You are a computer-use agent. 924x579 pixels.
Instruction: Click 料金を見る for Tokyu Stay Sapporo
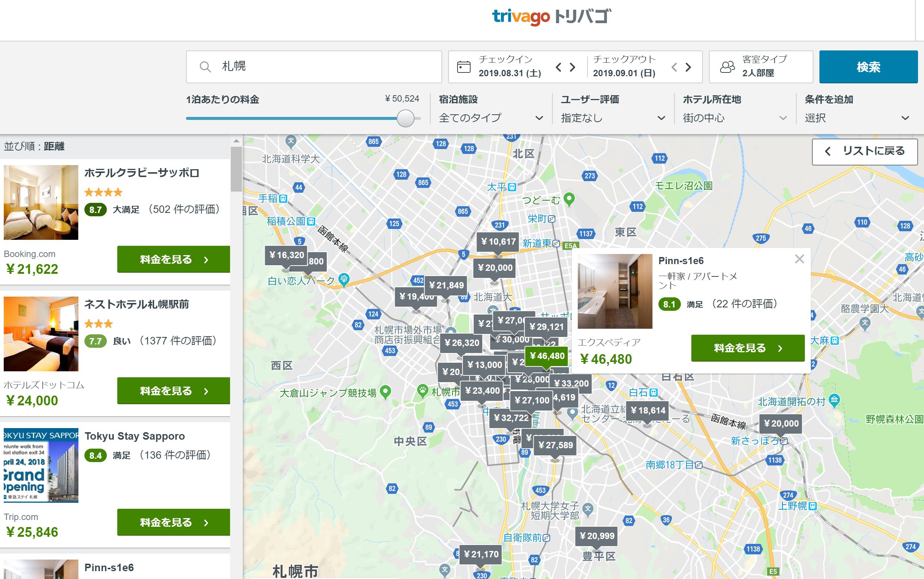point(173,522)
